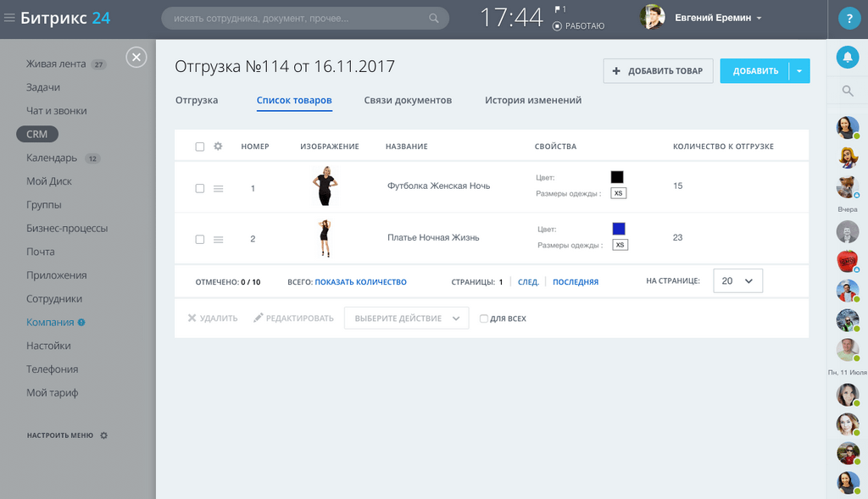This screenshot has width=868, height=499.
Task: Click the blue color swatch for Платье
Action: pos(618,229)
